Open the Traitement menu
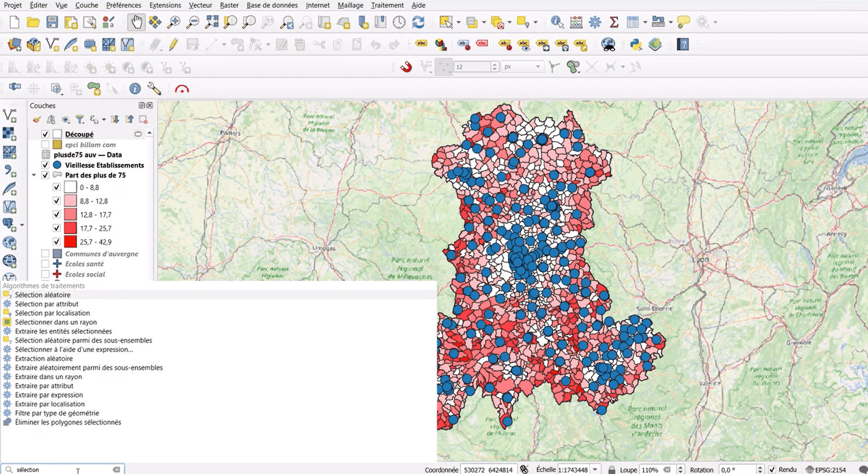The width and height of the screenshot is (868, 474). pos(387,5)
